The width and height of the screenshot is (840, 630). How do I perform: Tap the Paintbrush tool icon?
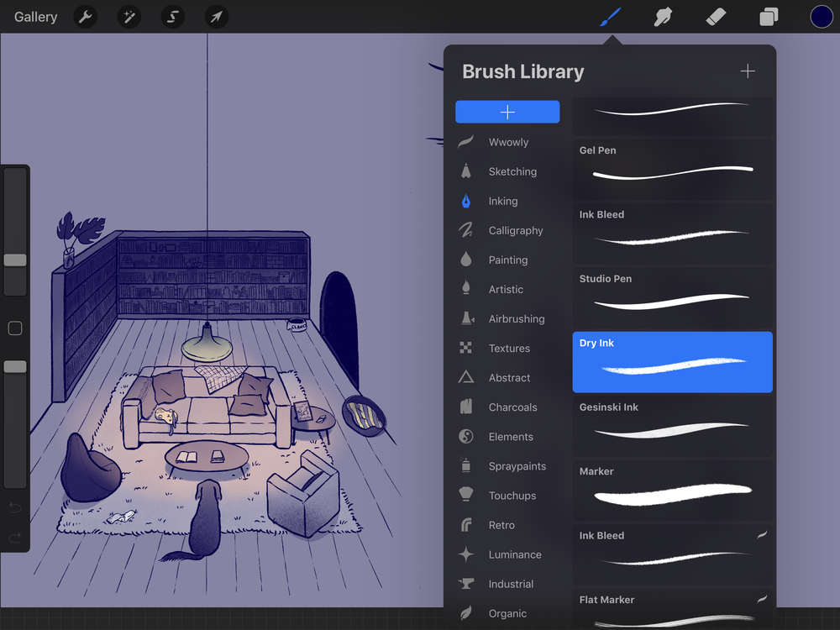pyautogui.click(x=610, y=17)
